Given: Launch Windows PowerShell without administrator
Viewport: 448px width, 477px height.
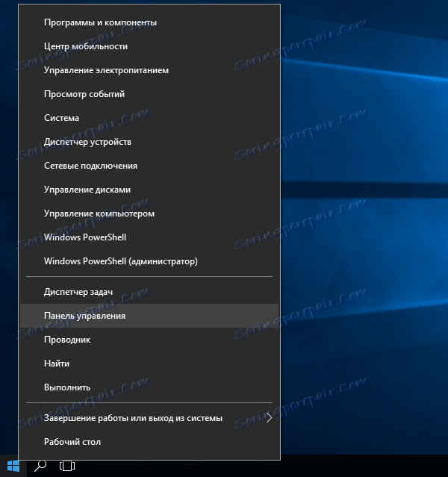Looking at the screenshot, I should [x=149, y=237].
